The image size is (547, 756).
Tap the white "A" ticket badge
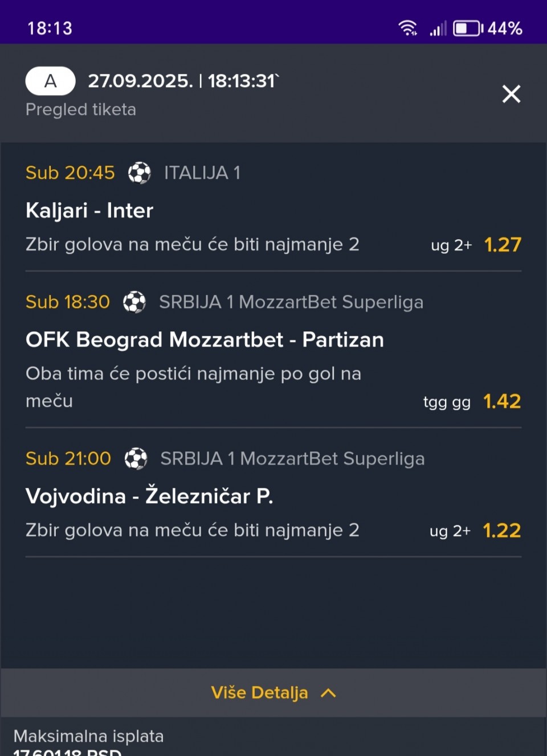50,81
